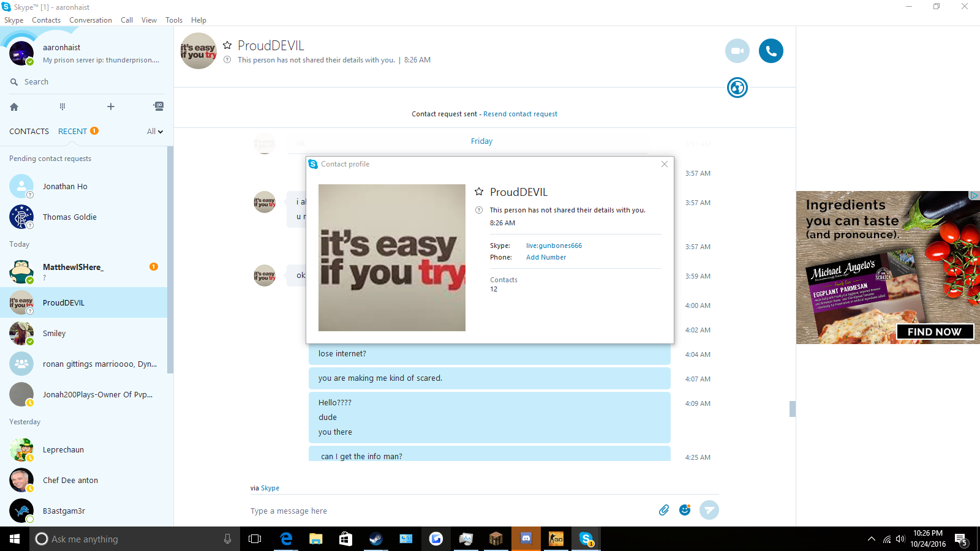Open the Windows Store from the taskbar

pyautogui.click(x=345, y=539)
